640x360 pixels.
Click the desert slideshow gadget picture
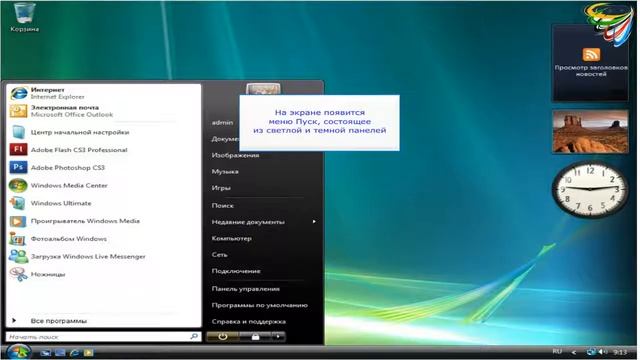click(x=590, y=131)
